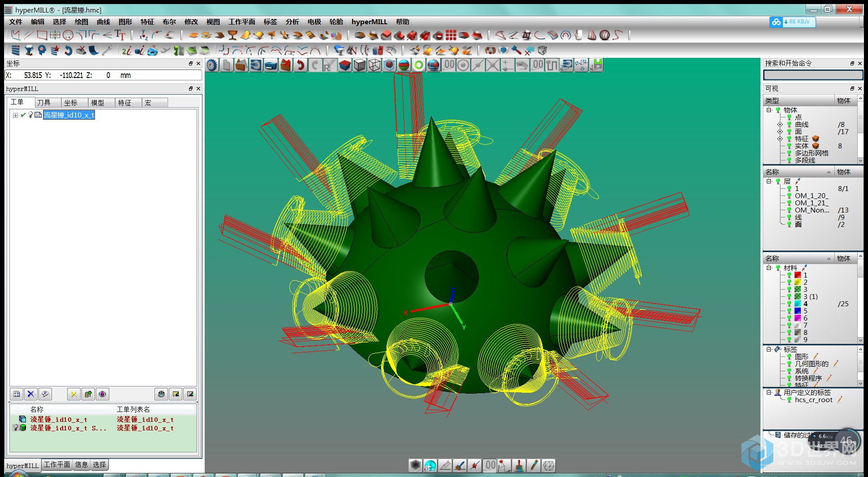This screenshot has width=868, height=477.
Task: Select the rectangle drawing tool
Action: click(x=42, y=35)
